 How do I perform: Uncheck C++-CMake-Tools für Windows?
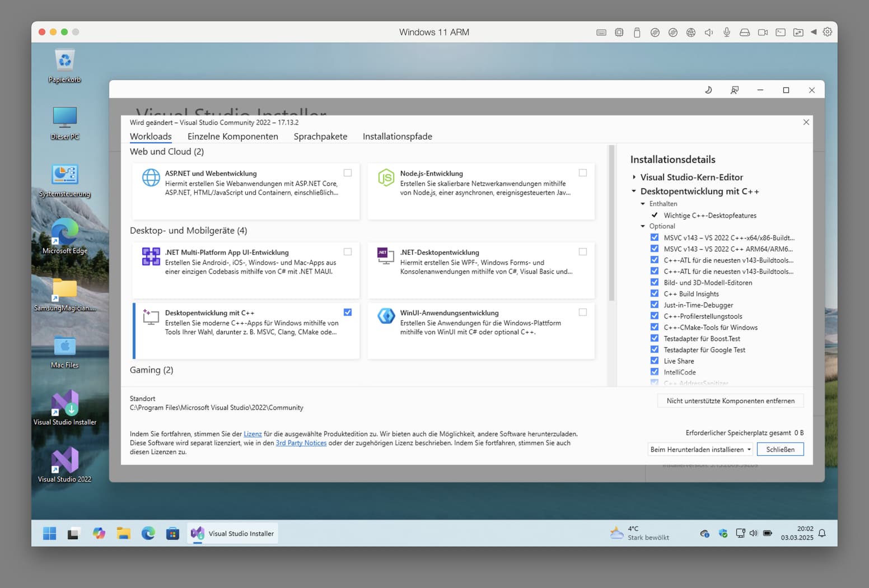(655, 327)
